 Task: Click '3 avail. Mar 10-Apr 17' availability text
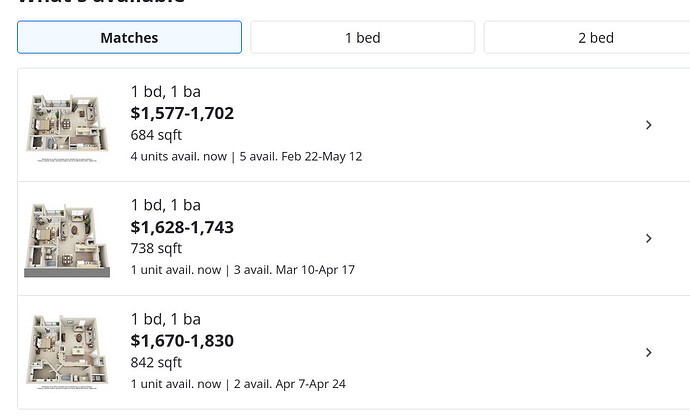294,270
